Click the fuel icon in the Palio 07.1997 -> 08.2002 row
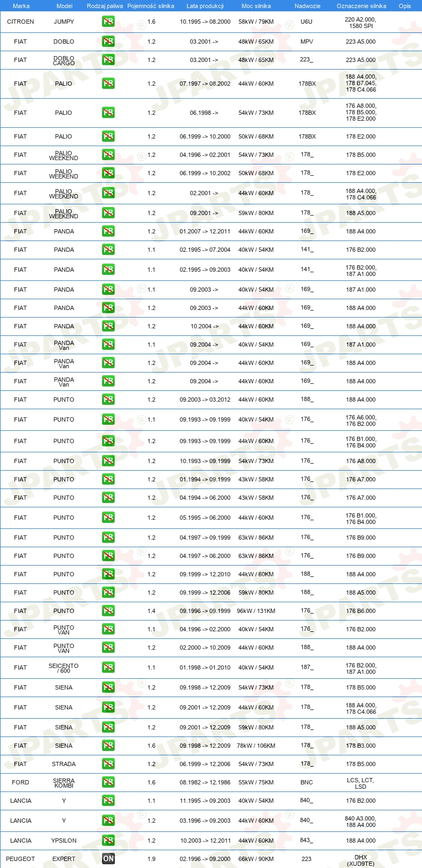The image size is (422, 868). [x=108, y=84]
